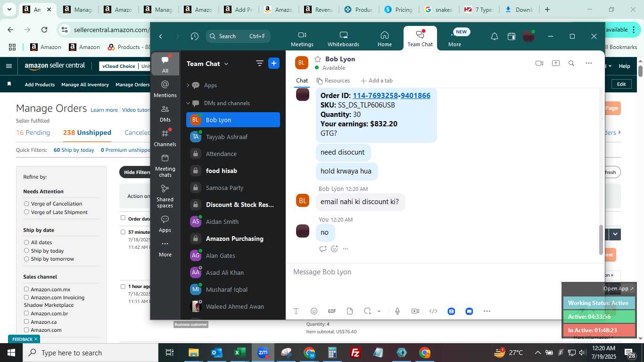Image resolution: width=644 pixels, height=362 pixels.
Task: Open Unshipped orders tab
Action: pos(87,132)
